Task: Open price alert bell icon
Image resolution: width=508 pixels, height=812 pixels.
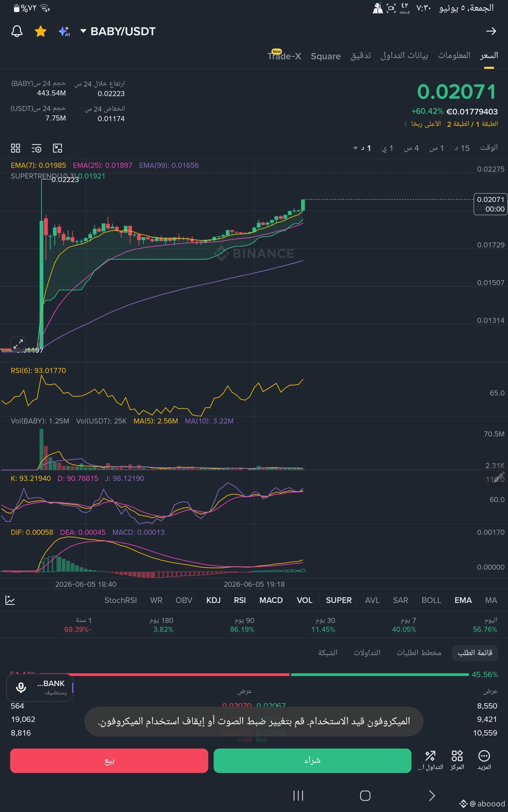Action: click(17, 31)
